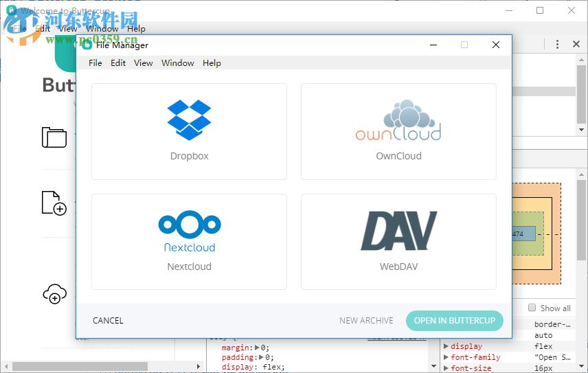The image size is (588, 373).
Task: Expand the padding shorthand triangle
Action: point(262,357)
